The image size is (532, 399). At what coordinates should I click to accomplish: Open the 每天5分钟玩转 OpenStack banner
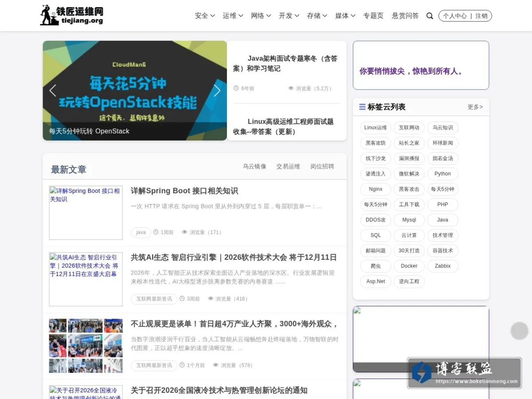135,90
